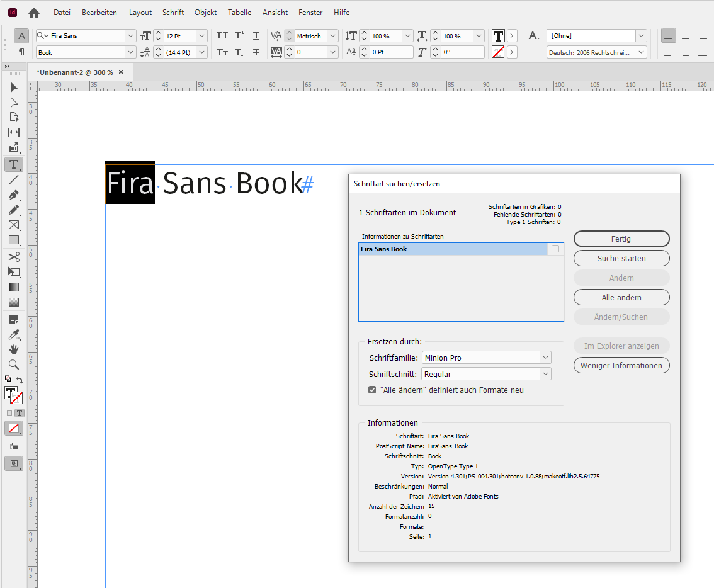This screenshot has width=714, height=588.
Task: Open the Schrift menu
Action: [x=173, y=12]
